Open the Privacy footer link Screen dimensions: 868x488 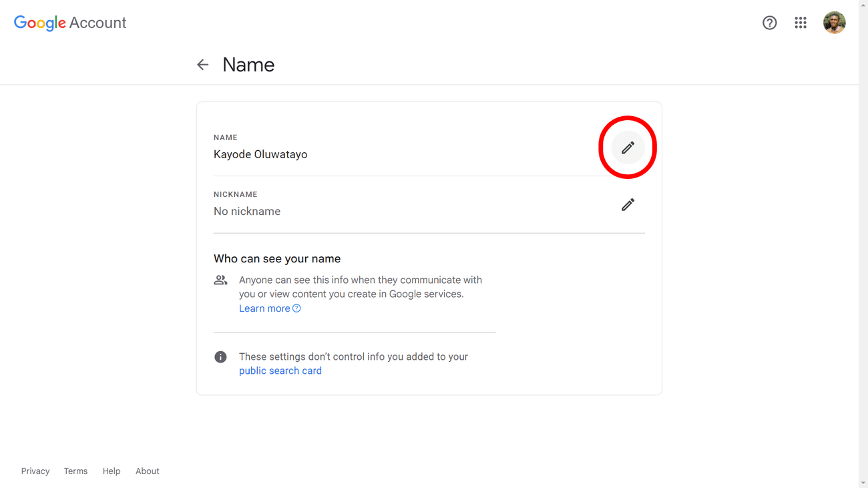pos(35,471)
